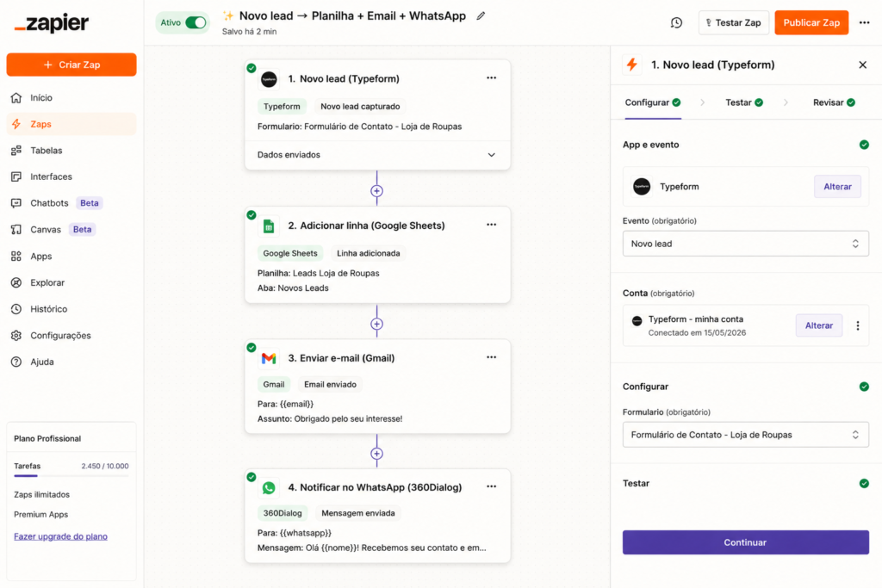Open Chatbots in the sidebar
The width and height of the screenshot is (882, 588).
[x=71, y=203]
